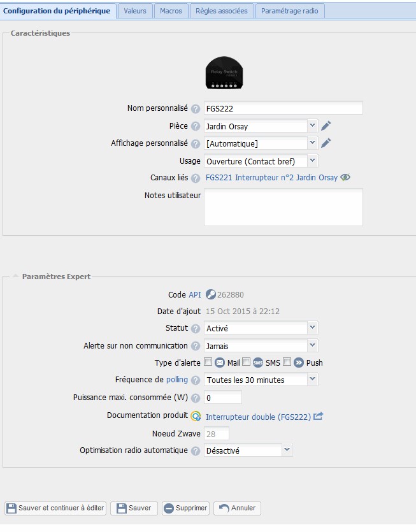Image resolution: width=416 pixels, height=532 pixels.
Task: Tick the SMS alert checkbox
Action: [x=247, y=362]
